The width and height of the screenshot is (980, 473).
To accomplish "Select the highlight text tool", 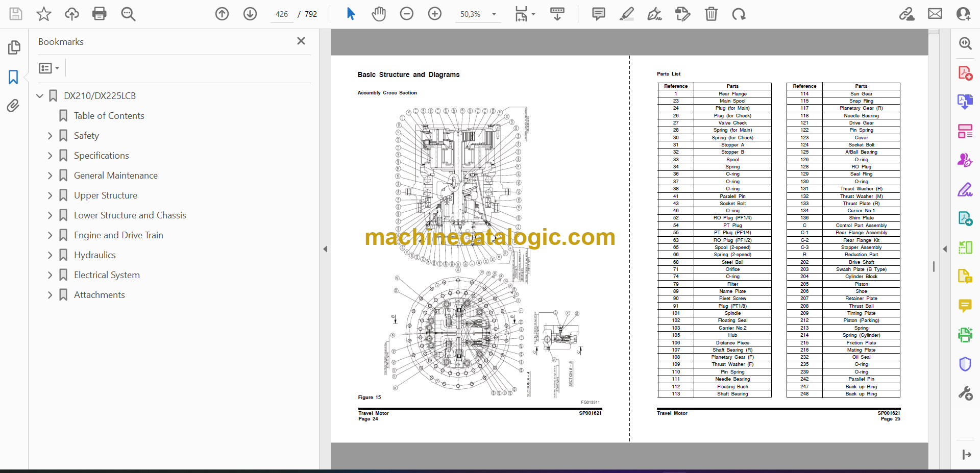I will tap(627, 14).
